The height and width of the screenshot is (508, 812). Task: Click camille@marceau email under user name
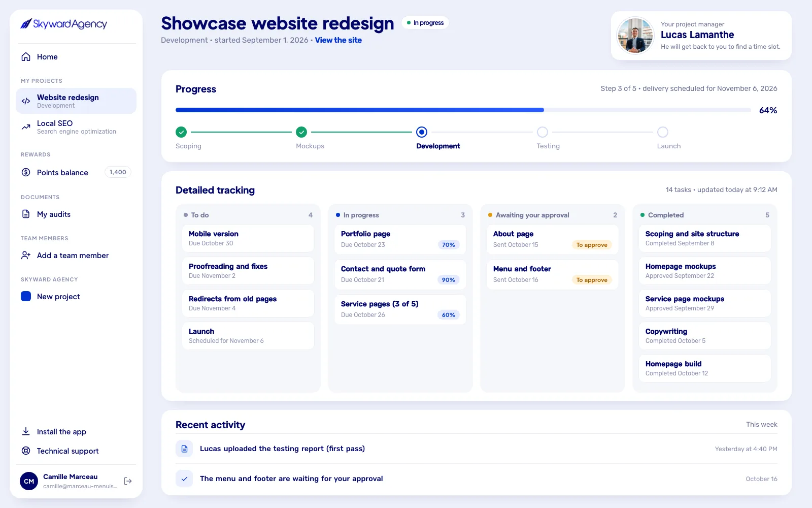80,486
